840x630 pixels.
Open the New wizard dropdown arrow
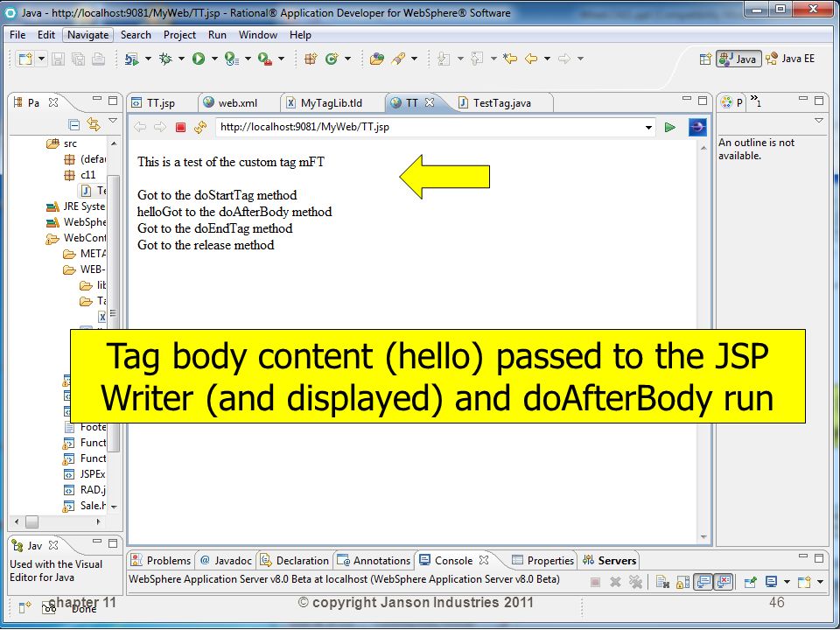click(x=41, y=59)
